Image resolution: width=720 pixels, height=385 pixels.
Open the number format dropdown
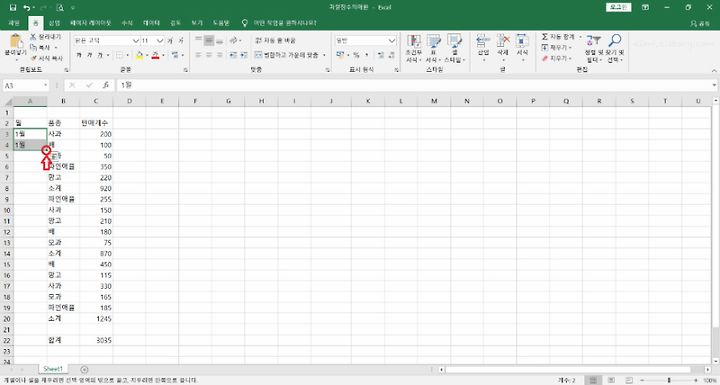click(x=392, y=40)
